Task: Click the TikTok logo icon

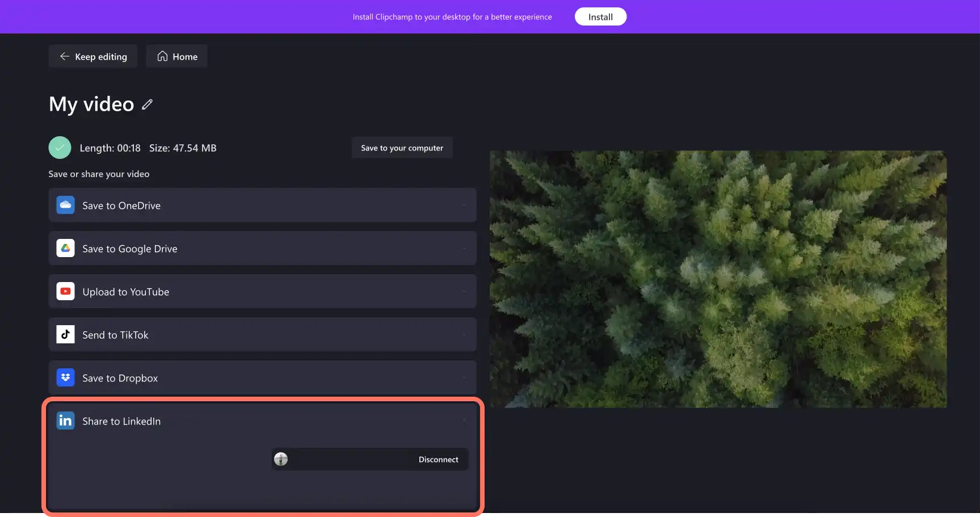Action: click(x=65, y=334)
